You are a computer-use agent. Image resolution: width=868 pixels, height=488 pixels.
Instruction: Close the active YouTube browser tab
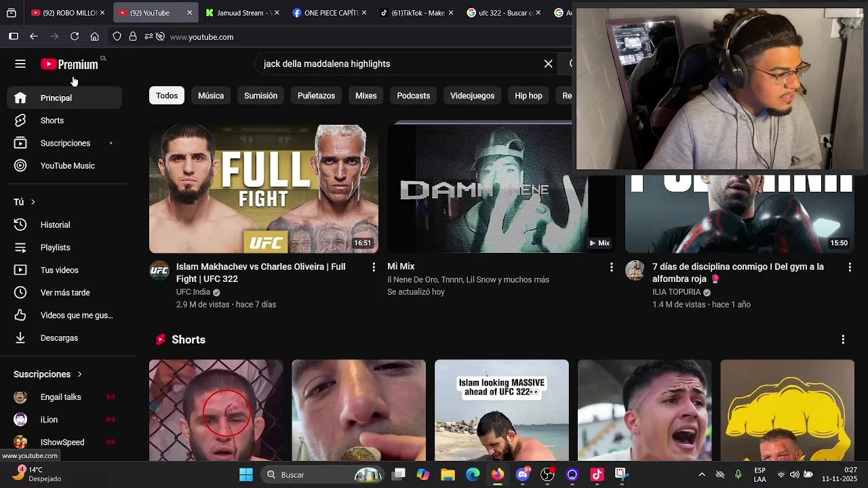coord(189,13)
